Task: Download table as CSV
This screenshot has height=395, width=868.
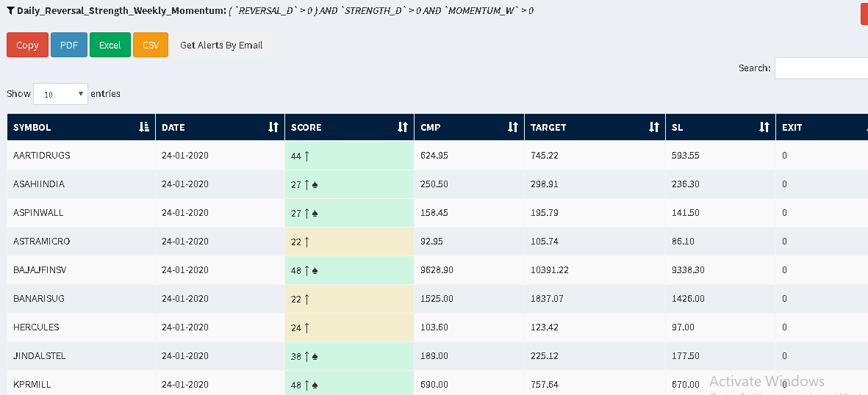Action: point(151,45)
